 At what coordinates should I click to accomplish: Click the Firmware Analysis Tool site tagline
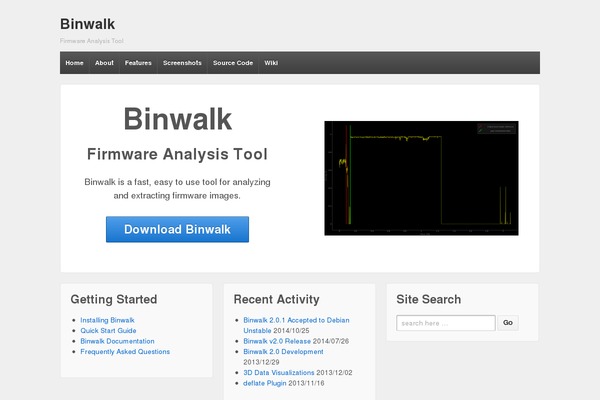(91, 41)
